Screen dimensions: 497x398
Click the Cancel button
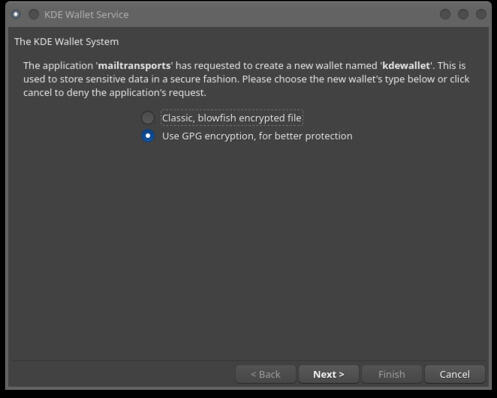pyautogui.click(x=455, y=374)
